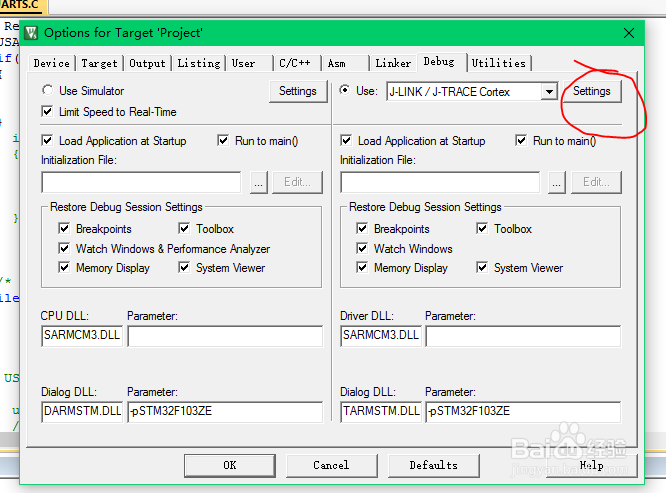
Task: Click the hardware Initialization File field
Action: tap(440, 183)
